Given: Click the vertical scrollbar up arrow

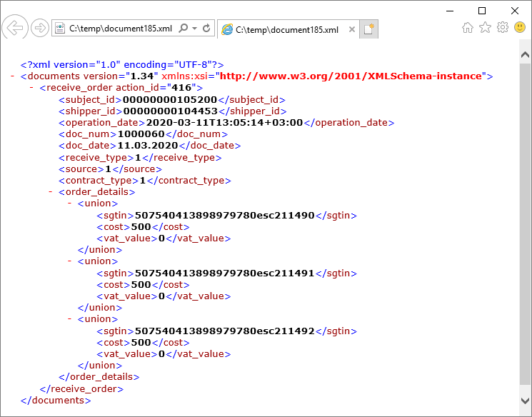Looking at the screenshot, I should (x=525, y=55).
